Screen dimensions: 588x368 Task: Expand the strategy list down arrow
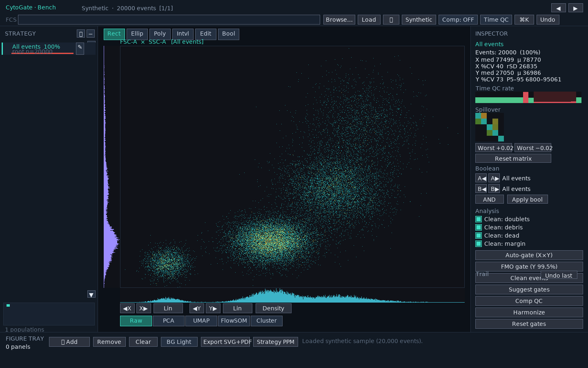tap(91, 294)
